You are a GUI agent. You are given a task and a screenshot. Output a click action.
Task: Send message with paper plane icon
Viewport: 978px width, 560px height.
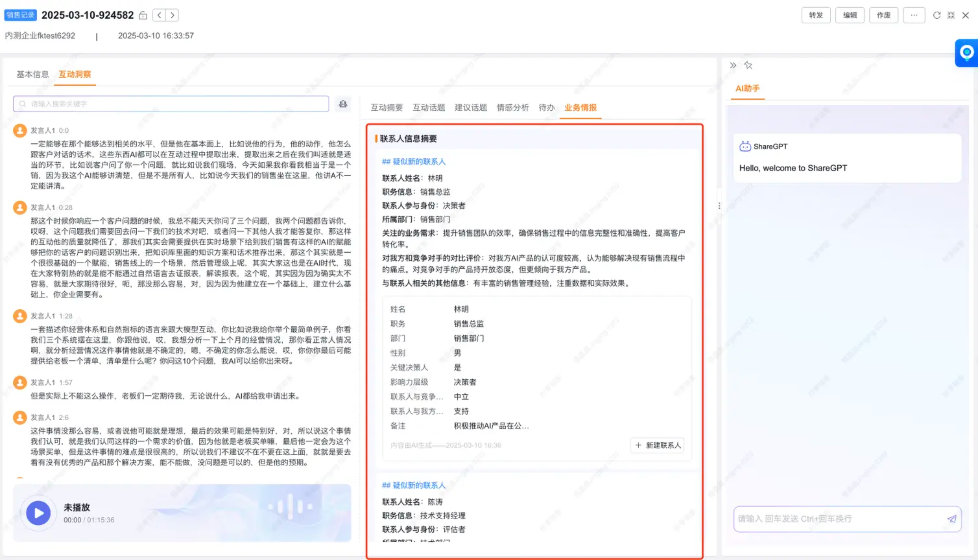click(951, 519)
